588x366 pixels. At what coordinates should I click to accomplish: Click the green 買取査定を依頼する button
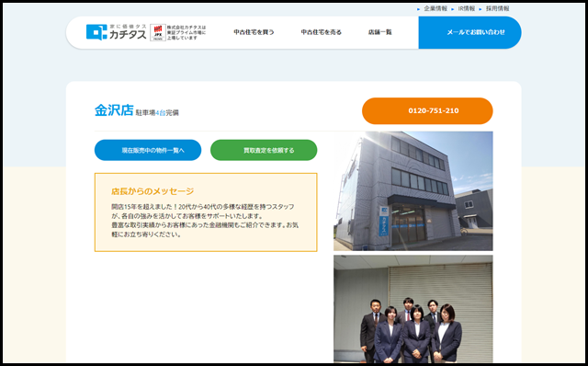click(x=264, y=150)
